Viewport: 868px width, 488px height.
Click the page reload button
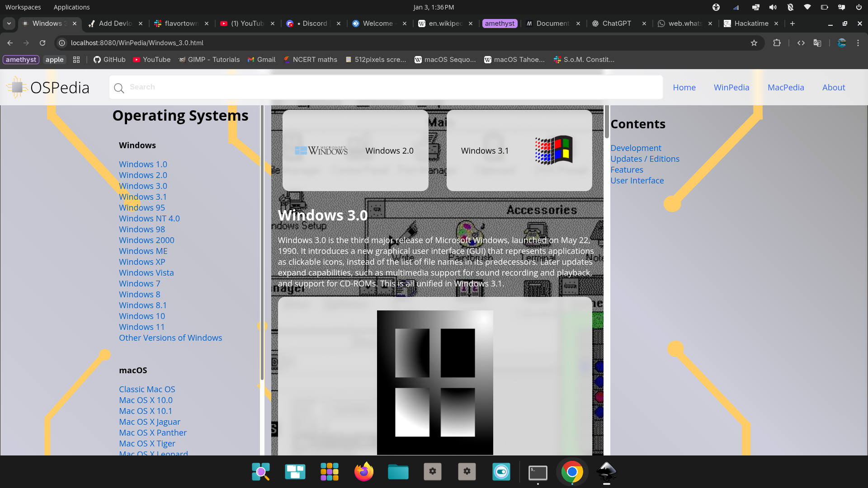(x=42, y=43)
